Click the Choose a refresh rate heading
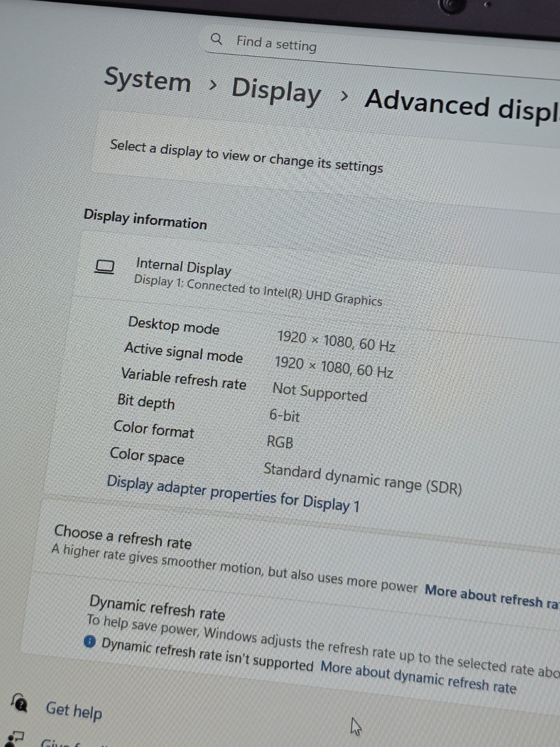560x747 pixels. 123,537
